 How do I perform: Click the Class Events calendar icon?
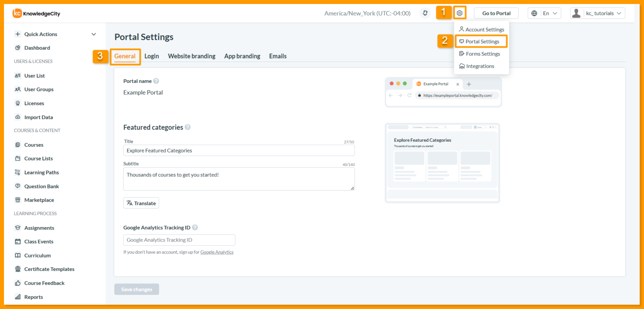click(x=18, y=241)
